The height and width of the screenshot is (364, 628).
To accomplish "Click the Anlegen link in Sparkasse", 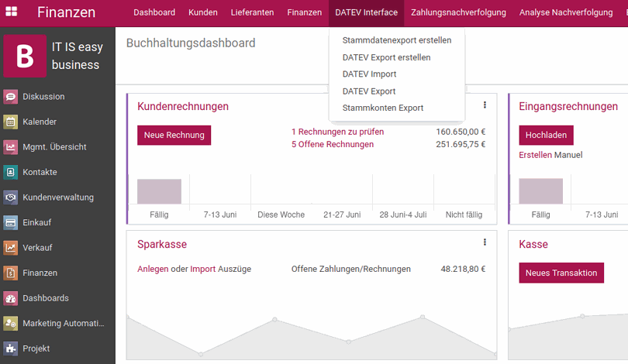I will pos(153,269).
